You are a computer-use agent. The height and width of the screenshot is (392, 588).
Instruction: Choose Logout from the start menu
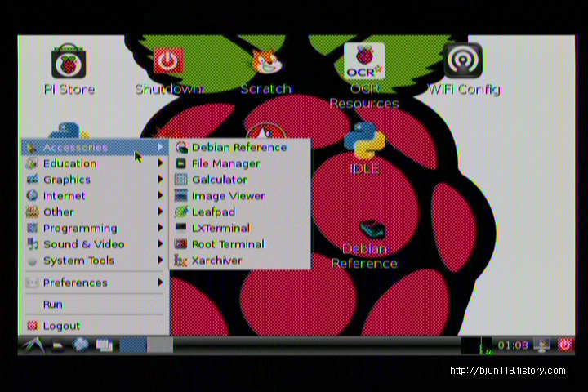point(96,326)
